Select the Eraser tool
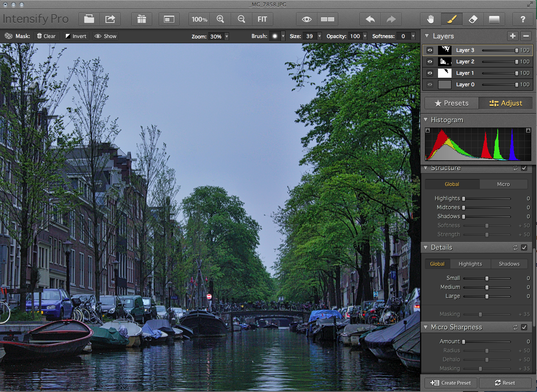Viewport: 537px width, 392px height. (473, 19)
